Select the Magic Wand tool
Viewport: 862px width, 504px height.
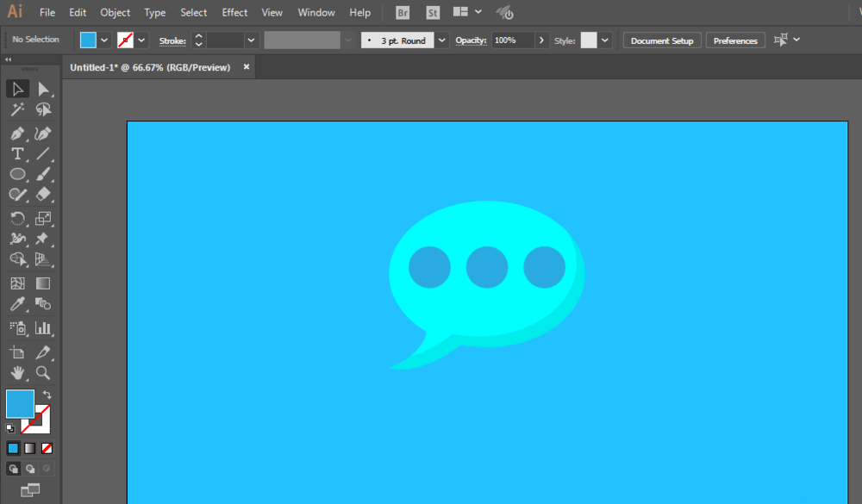click(17, 109)
